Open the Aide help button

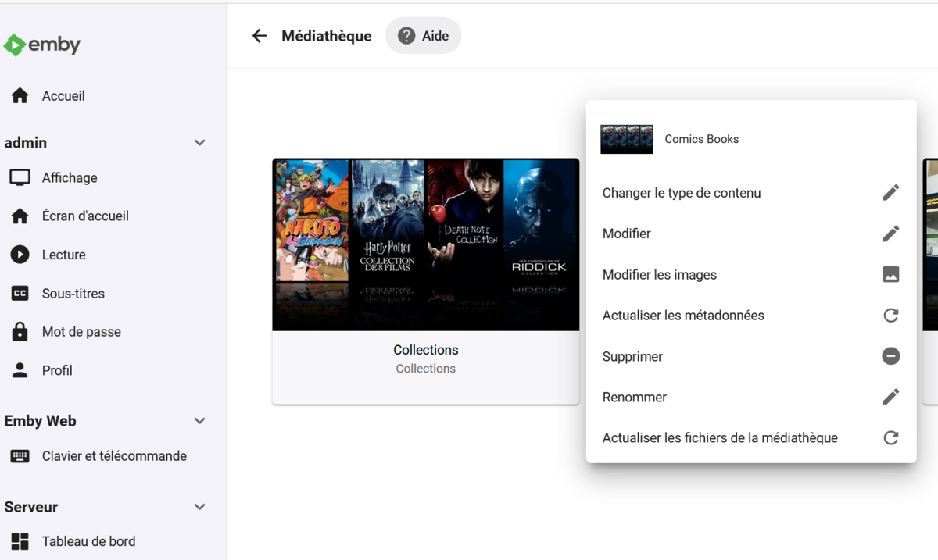point(423,36)
